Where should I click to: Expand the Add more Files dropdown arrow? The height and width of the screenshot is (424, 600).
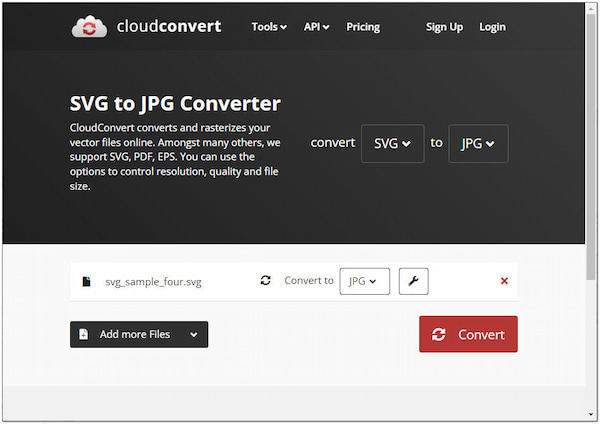pyautogui.click(x=194, y=334)
